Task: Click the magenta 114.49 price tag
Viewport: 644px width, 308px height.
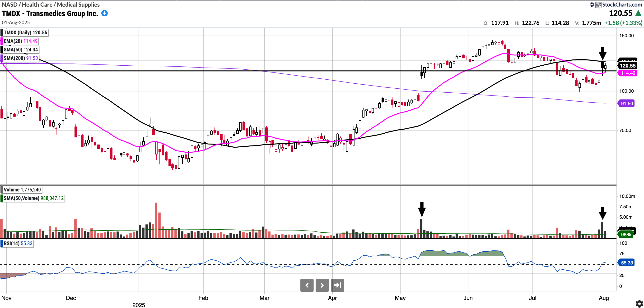Action: pyautogui.click(x=628, y=73)
